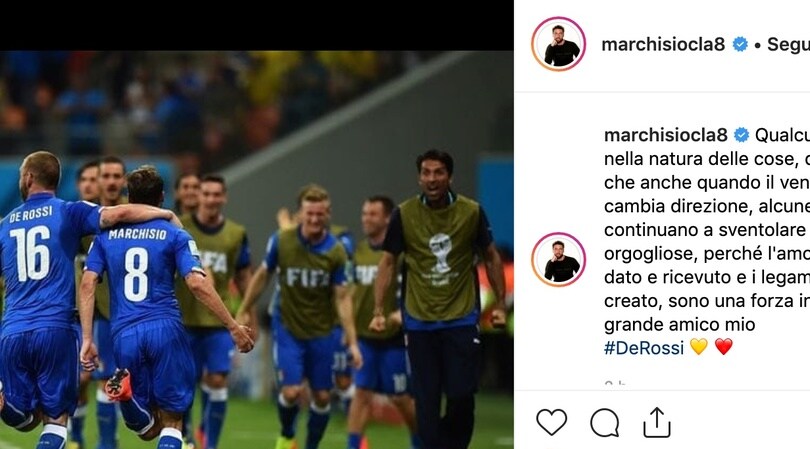Viewport: 810px width, 449px height.
Task: Follow the account with the Segui button
Action: click(x=788, y=44)
